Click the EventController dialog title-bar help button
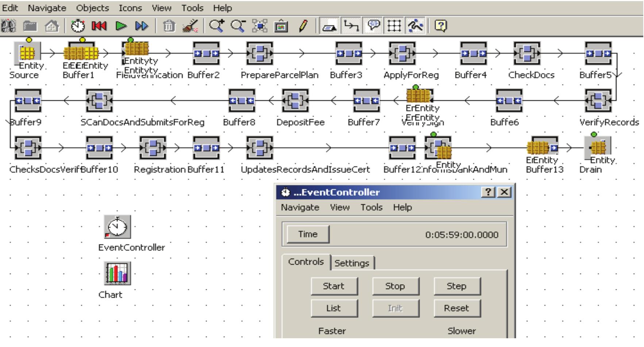 pyautogui.click(x=488, y=192)
